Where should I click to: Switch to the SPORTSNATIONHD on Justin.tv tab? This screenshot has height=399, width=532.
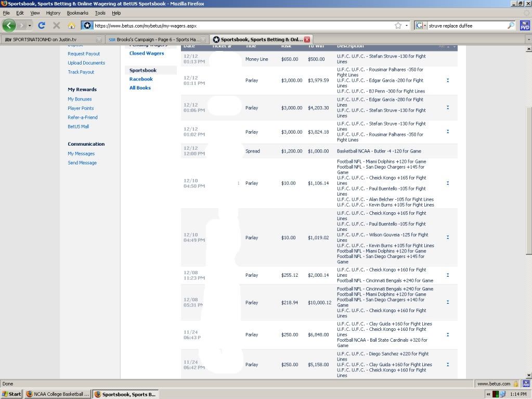tap(52, 40)
